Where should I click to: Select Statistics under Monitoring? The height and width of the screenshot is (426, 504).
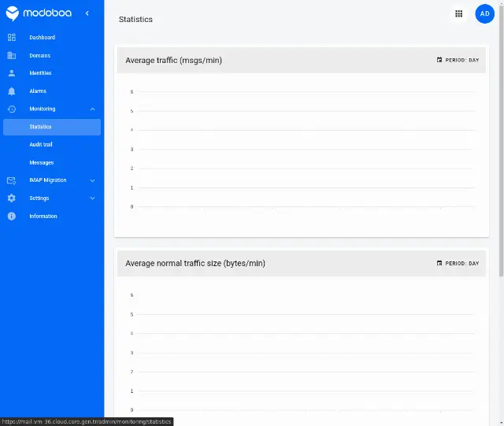pos(52,127)
